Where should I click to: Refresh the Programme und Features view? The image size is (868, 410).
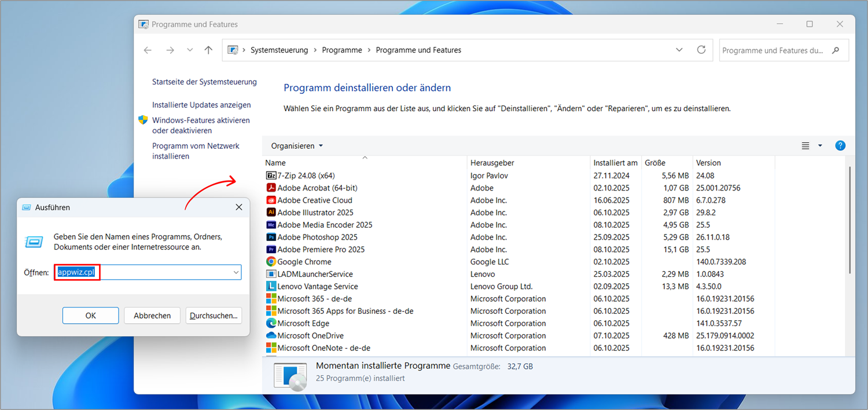pyautogui.click(x=701, y=50)
